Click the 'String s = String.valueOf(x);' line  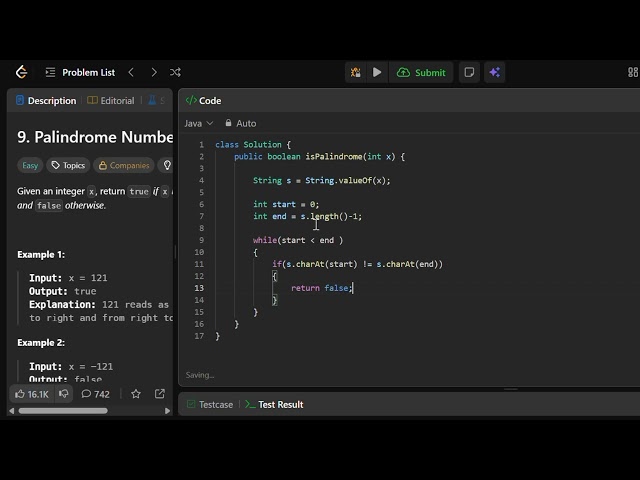[322, 180]
